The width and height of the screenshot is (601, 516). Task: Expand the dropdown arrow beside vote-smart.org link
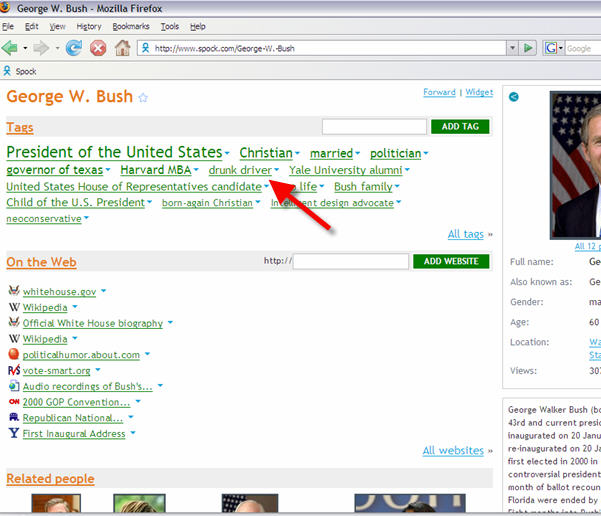(x=98, y=370)
